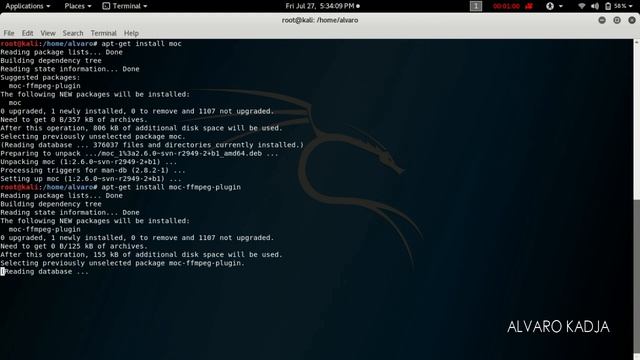Viewport: 640px width, 360px height.
Task: Click the battery indicator icon
Action: pos(608,6)
